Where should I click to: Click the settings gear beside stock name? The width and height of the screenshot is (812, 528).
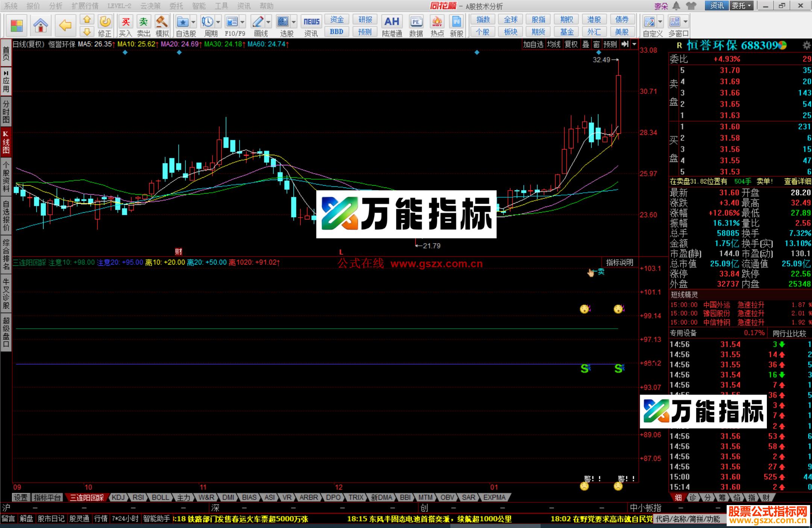click(x=806, y=45)
